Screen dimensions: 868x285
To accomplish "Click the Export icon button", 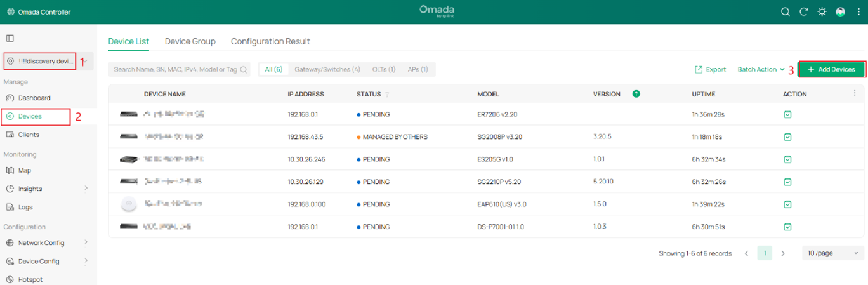I will pos(710,69).
